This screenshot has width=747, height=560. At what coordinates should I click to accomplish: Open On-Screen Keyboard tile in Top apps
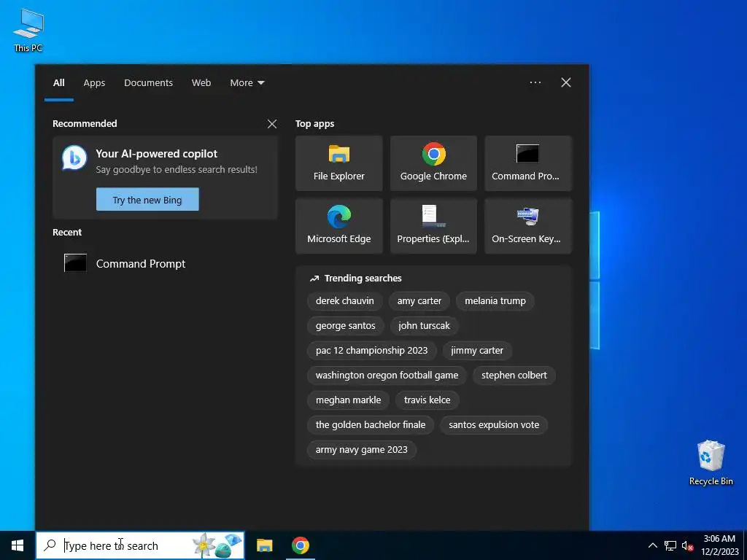tap(528, 226)
